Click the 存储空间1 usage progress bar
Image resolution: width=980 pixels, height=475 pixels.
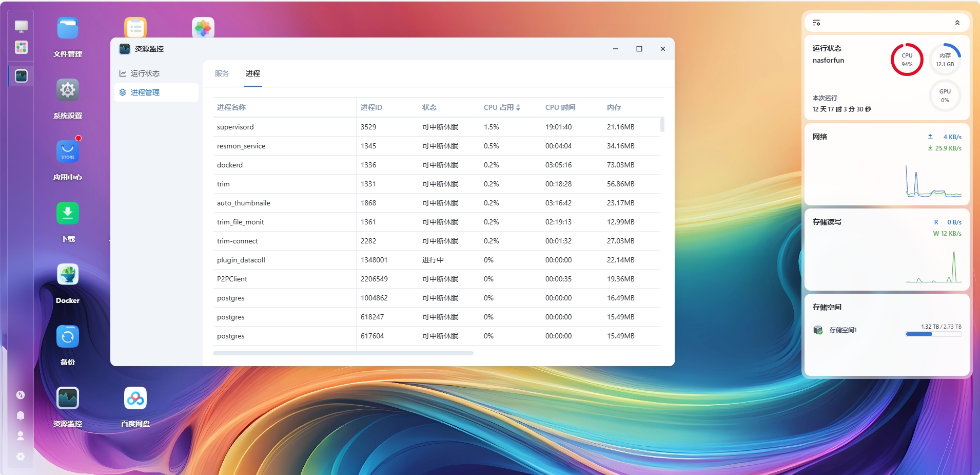click(x=933, y=334)
